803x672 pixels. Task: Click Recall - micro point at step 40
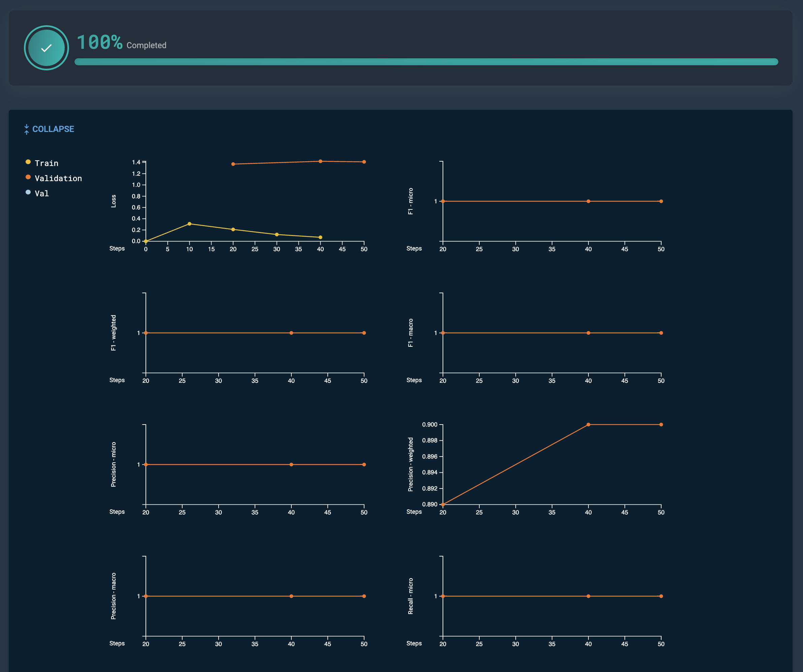pos(588,596)
